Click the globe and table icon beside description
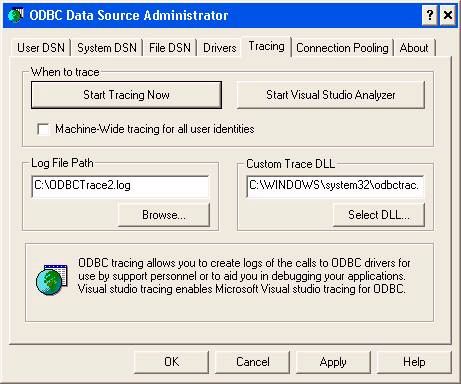The height and width of the screenshot is (384, 461). click(x=52, y=280)
